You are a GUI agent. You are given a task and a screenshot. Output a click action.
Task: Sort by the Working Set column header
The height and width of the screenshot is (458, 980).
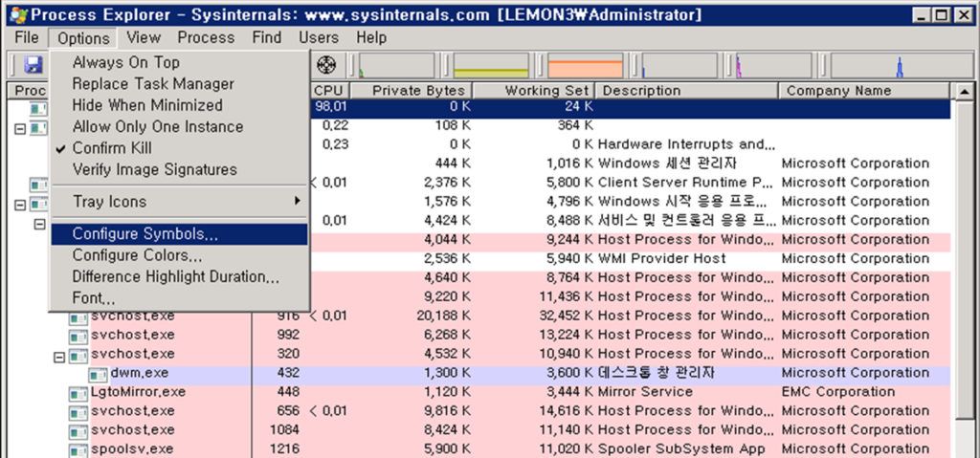[534, 91]
